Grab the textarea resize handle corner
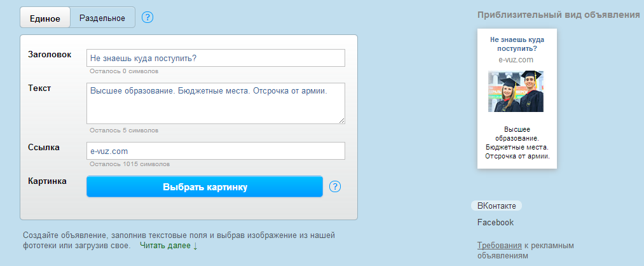Image resolution: width=644 pixels, height=266 pixels. pyautogui.click(x=342, y=120)
